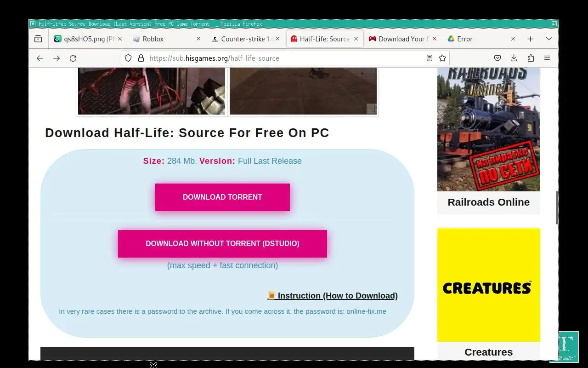Click the window menu icon in title bar
The height and width of the screenshot is (368, 588).
(x=33, y=23)
